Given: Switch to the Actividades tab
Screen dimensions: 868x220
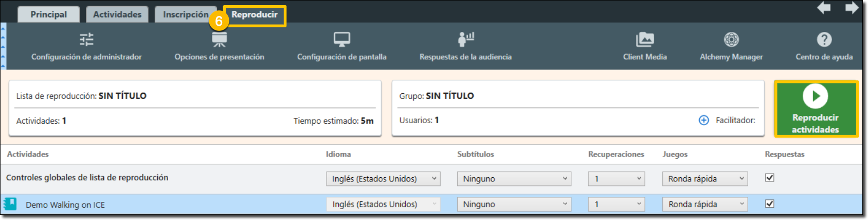Looking at the screenshot, I should pyautogui.click(x=117, y=14).
